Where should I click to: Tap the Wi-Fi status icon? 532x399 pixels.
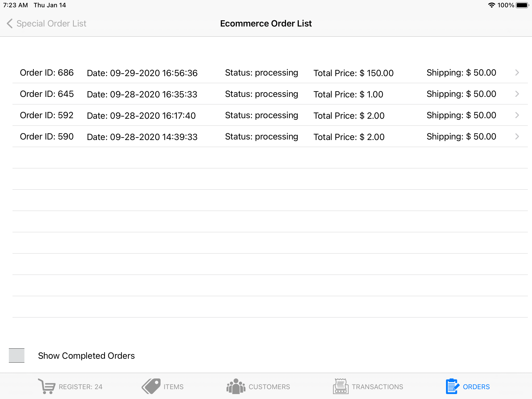pyautogui.click(x=491, y=5)
